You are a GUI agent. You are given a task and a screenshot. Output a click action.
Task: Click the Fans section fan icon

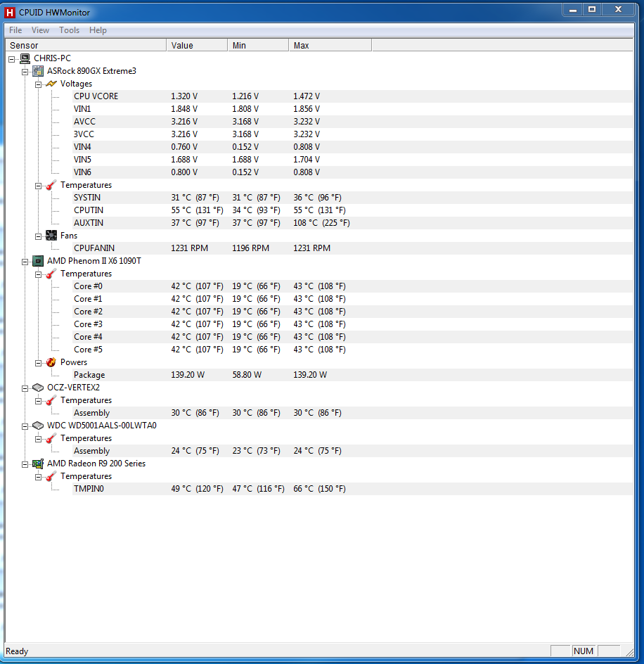[51, 236]
